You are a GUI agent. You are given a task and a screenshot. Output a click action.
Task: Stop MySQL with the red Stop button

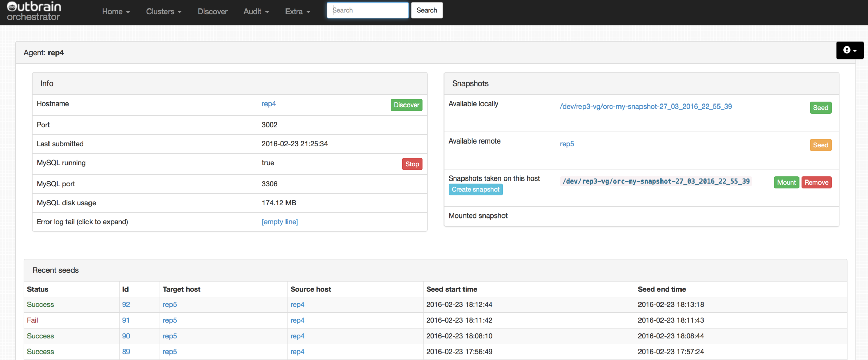click(x=412, y=164)
